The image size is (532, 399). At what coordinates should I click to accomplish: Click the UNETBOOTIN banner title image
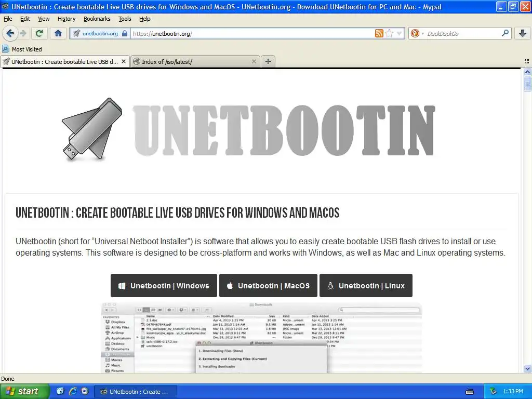click(284, 130)
